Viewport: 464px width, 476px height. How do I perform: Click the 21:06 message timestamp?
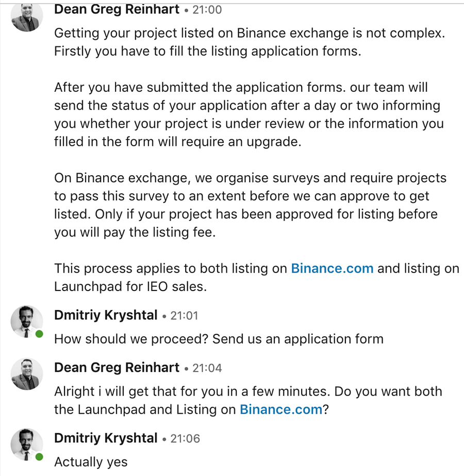coord(185,439)
